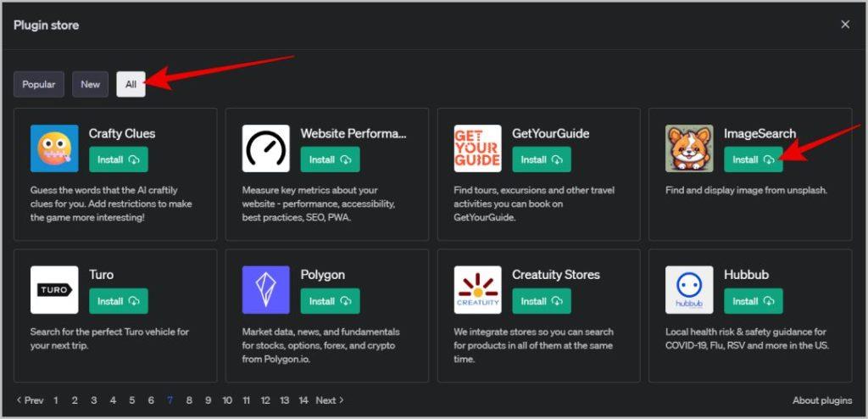
Task: Open the About plugins link
Action: pyautogui.click(x=822, y=400)
